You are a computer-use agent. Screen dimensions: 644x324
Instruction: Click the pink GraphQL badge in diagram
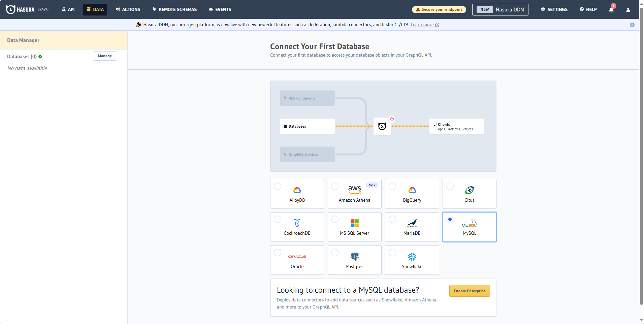(392, 119)
